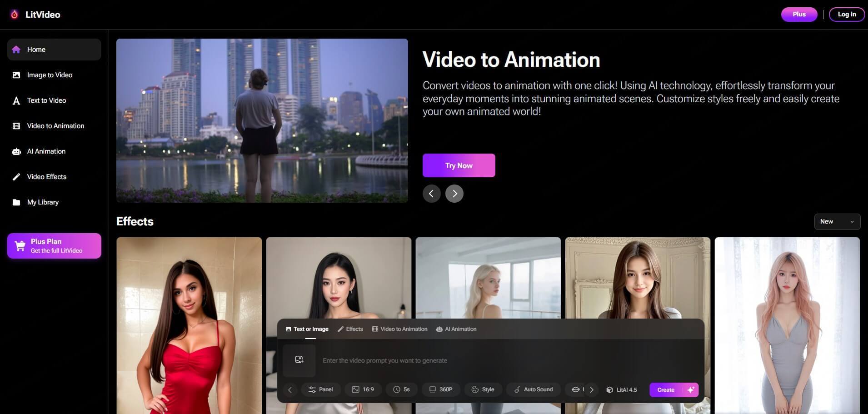The image size is (868, 414).
Task: Switch to the AI Animation tab
Action: (x=456, y=329)
